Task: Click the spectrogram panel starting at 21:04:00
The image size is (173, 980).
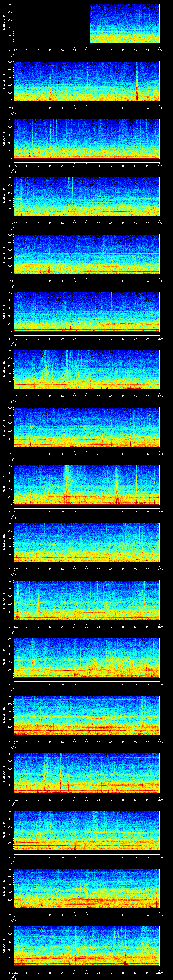Action: (x=87, y=24)
